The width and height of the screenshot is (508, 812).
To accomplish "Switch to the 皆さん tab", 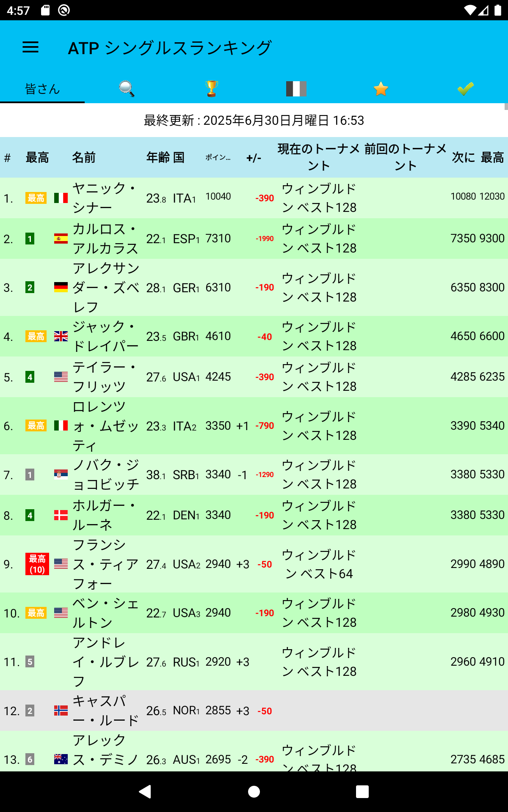I will [41, 89].
